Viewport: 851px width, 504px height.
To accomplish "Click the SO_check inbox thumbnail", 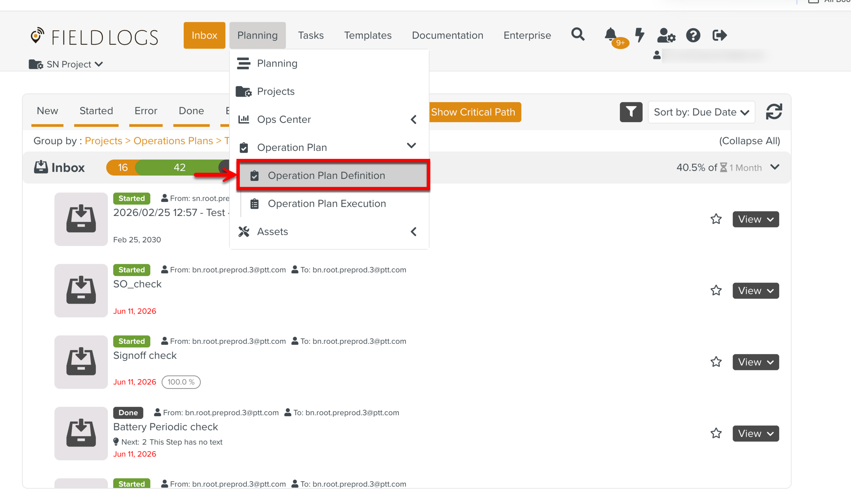I will (x=81, y=290).
